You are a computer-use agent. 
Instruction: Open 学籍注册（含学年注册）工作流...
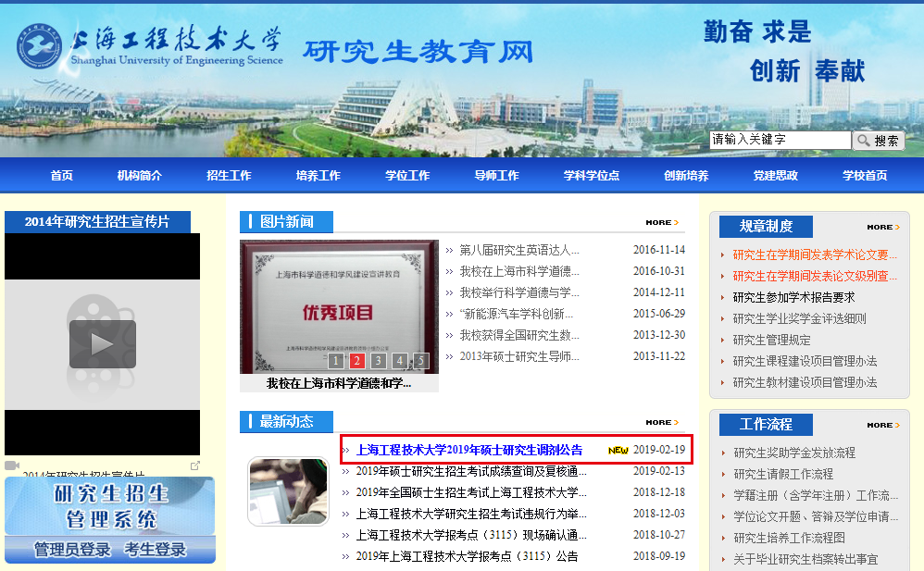[x=816, y=495]
